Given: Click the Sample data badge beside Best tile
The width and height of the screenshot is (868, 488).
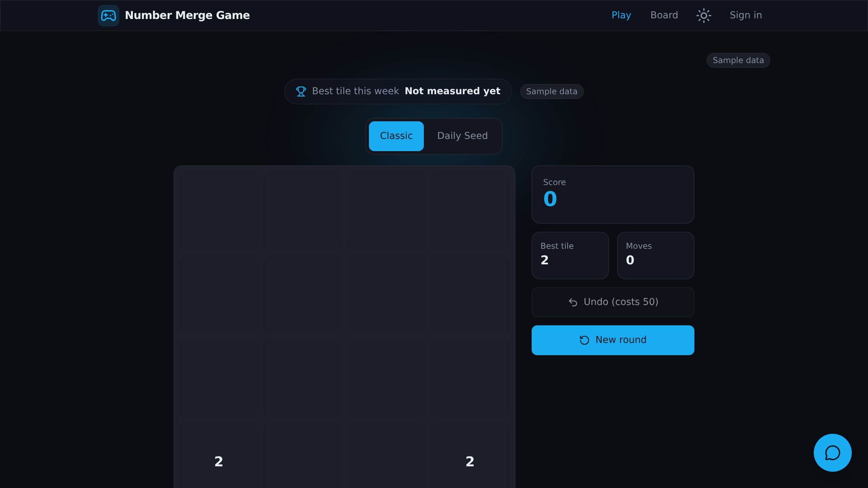Looking at the screenshot, I should tap(551, 91).
